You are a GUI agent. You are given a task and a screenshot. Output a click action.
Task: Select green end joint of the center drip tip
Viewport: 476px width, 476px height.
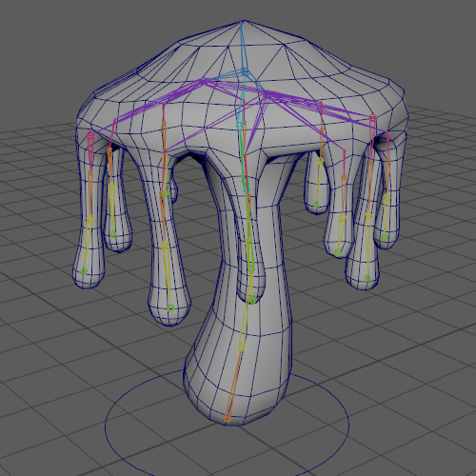[252, 299]
